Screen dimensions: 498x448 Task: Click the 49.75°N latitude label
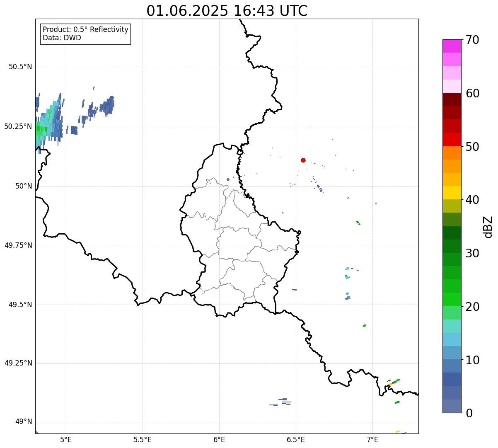[x=18, y=245]
